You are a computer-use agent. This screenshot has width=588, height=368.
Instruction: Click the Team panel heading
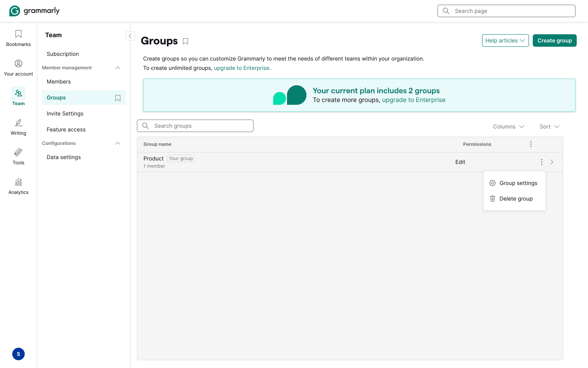coord(54,35)
